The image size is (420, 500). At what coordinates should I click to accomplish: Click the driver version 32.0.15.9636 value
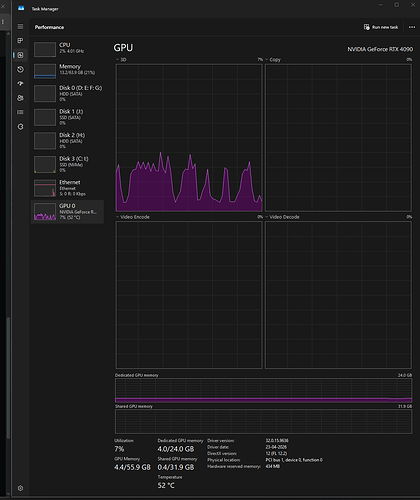point(277,441)
